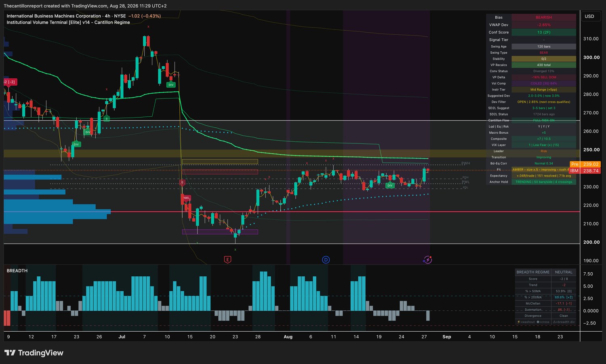Viewport: 606px width, 364px height.
Task: Click the BREADTH REGIME header cell
Action: point(533,272)
